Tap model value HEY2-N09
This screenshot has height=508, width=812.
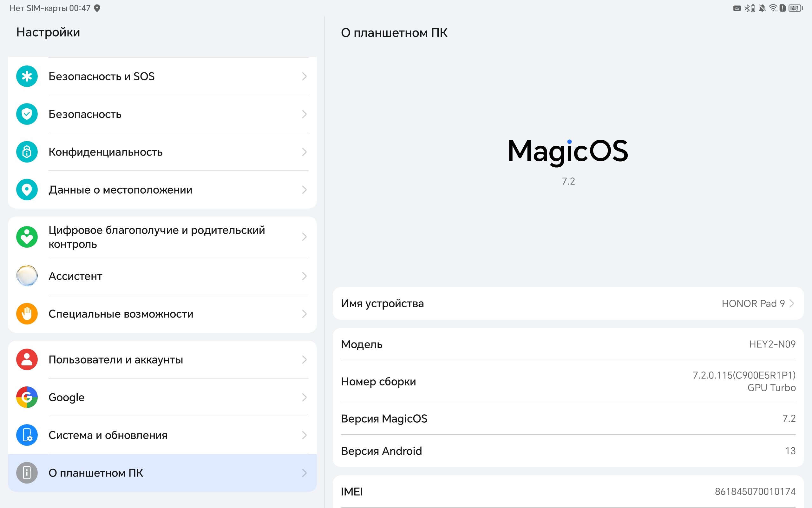(772, 344)
